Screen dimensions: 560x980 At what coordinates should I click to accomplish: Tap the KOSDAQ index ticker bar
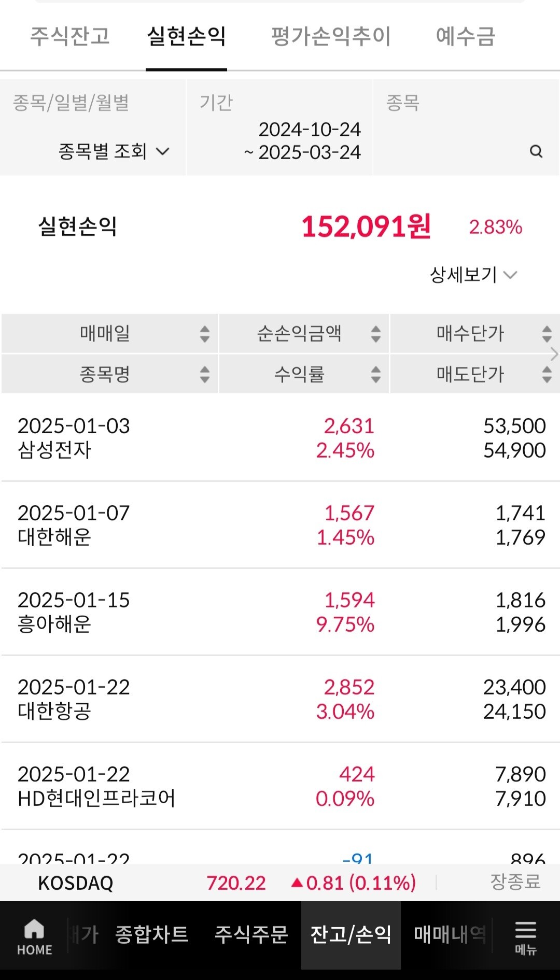280,883
